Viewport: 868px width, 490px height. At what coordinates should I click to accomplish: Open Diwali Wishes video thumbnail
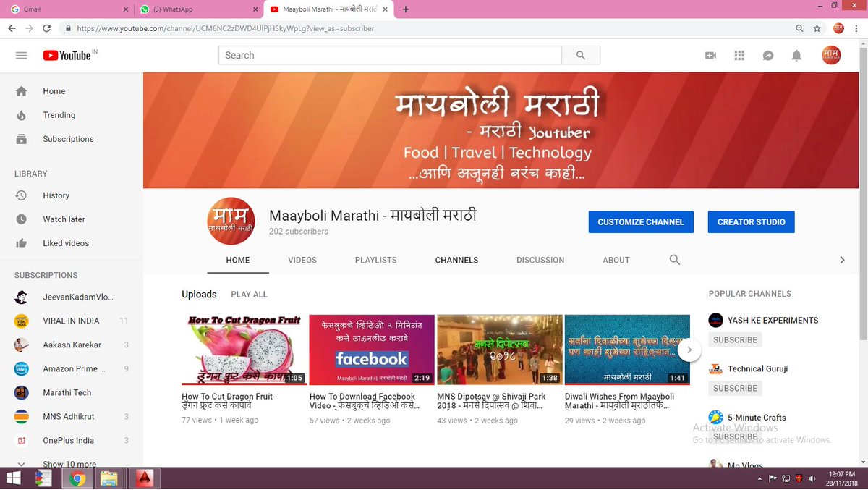(627, 350)
